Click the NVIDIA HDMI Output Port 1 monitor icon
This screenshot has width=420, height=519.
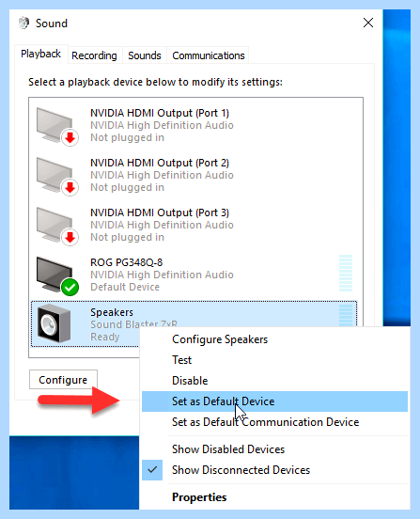pyautogui.click(x=57, y=126)
